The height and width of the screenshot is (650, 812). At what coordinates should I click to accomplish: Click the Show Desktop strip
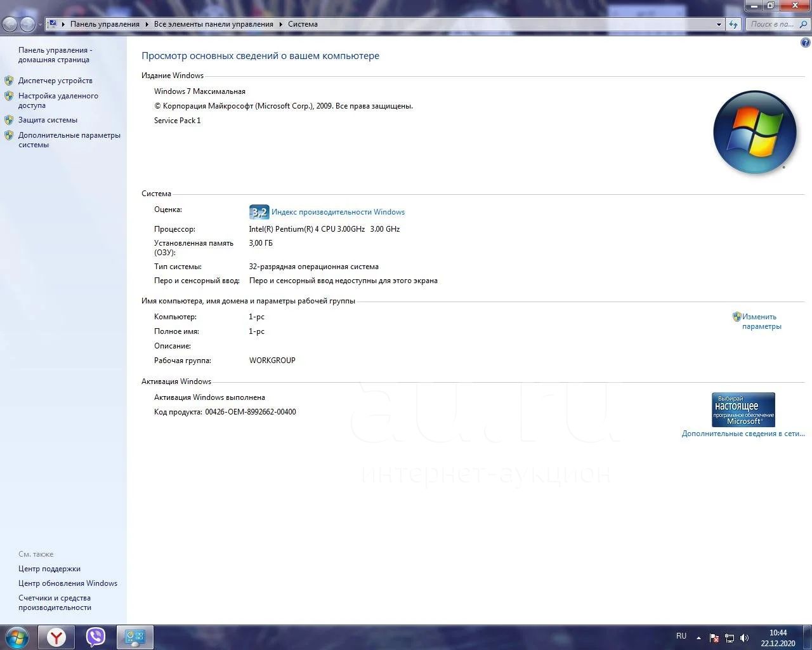coord(808,637)
